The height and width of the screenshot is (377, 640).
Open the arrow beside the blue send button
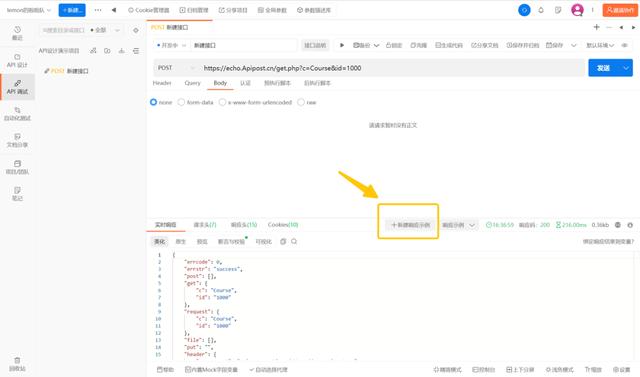(x=626, y=68)
